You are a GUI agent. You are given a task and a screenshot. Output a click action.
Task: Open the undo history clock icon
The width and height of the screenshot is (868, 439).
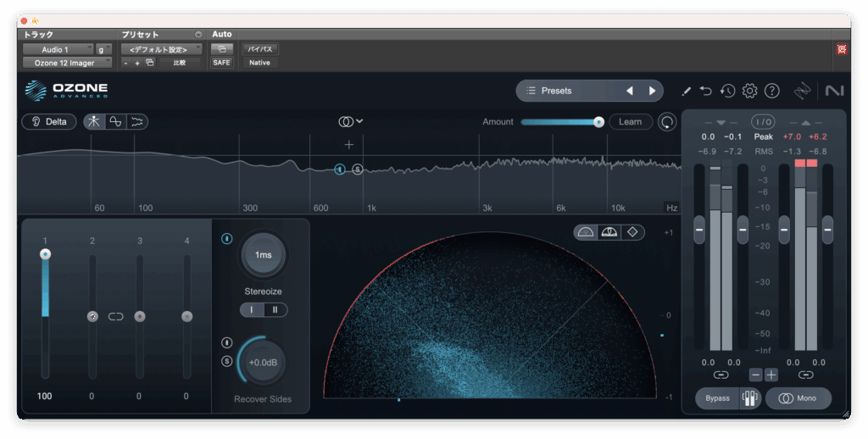(x=727, y=91)
